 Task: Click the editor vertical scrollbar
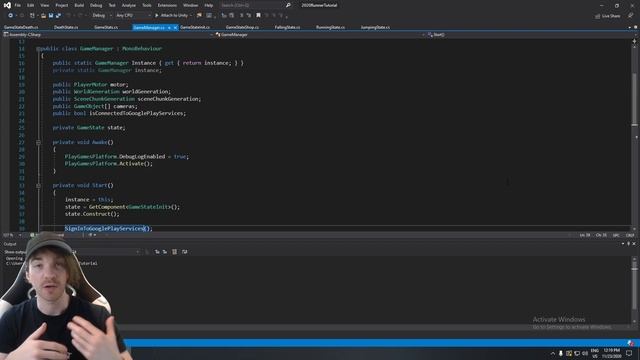coord(634,135)
